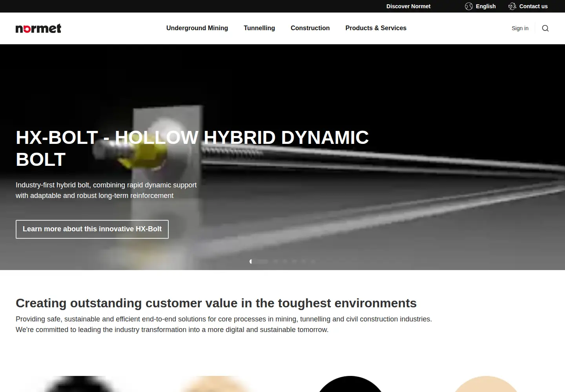Click the "Industry-first hybrid bolt" description text

click(x=106, y=190)
